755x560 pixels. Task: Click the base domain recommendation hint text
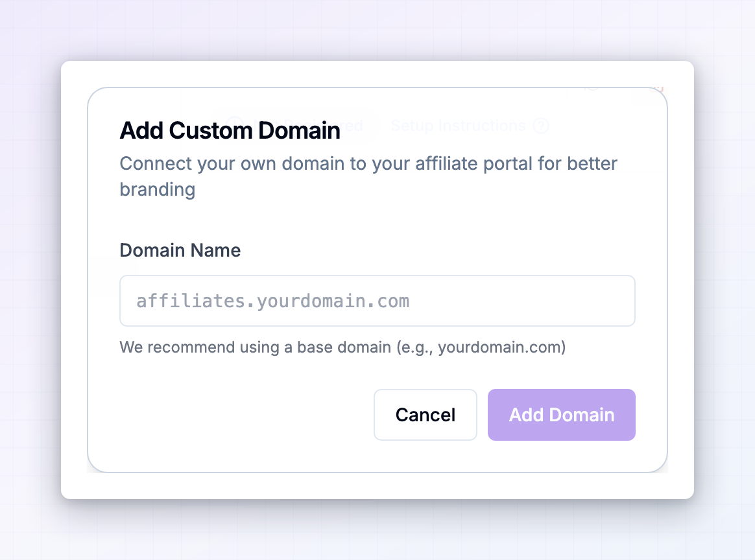click(x=342, y=347)
